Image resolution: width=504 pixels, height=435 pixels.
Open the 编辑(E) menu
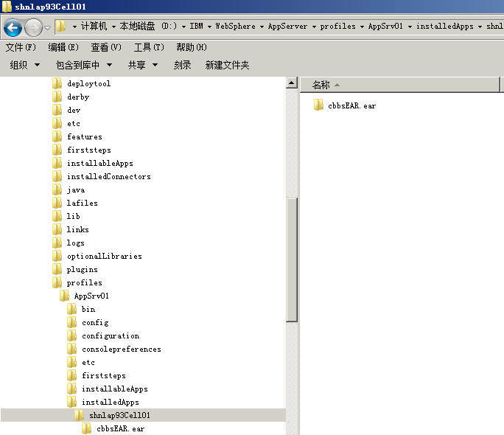coord(63,47)
